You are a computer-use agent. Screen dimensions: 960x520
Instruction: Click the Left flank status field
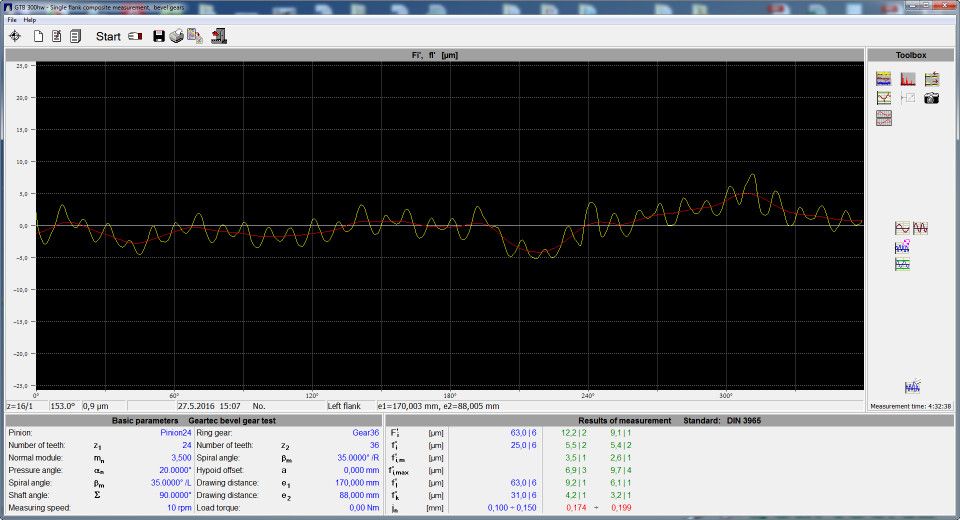(343, 406)
